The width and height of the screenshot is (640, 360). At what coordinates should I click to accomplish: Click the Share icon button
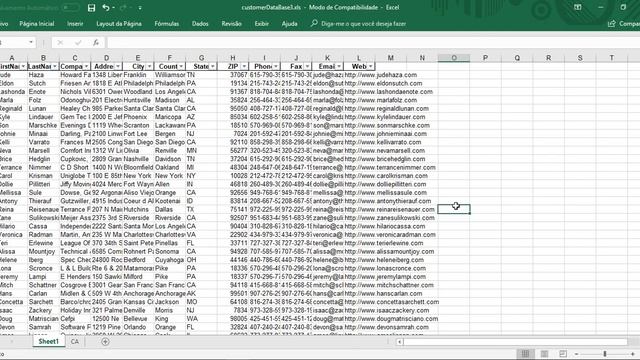pos(611,24)
